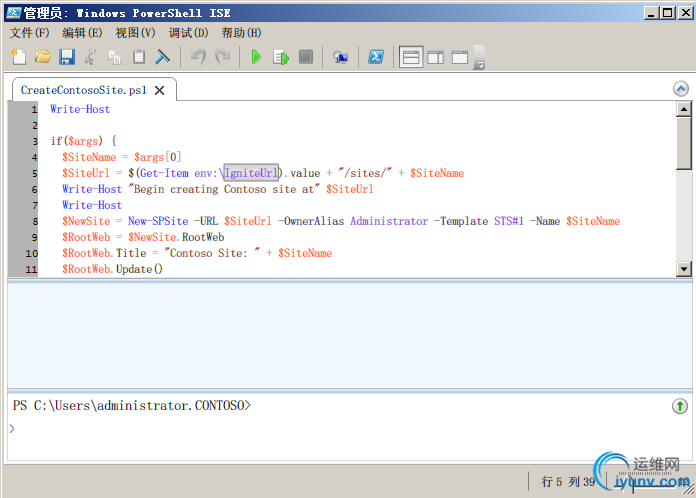Open a script with folder icon
The height and width of the screenshot is (498, 696).
point(43,57)
